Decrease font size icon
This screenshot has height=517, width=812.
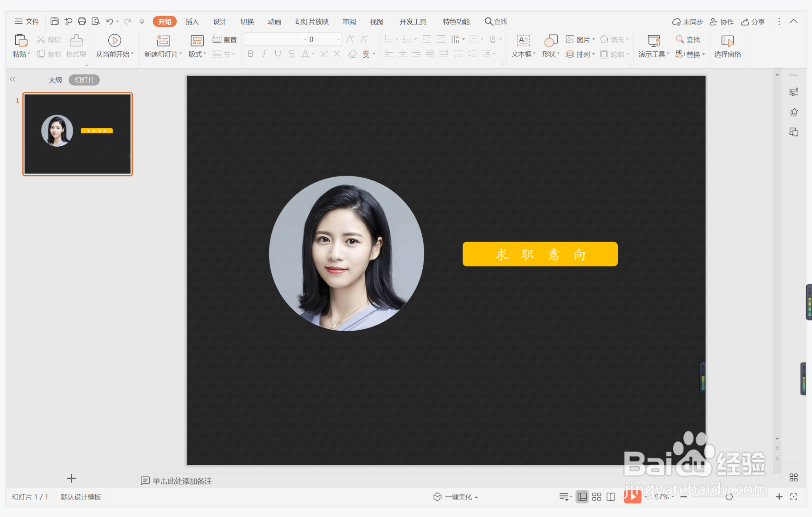[x=364, y=40]
